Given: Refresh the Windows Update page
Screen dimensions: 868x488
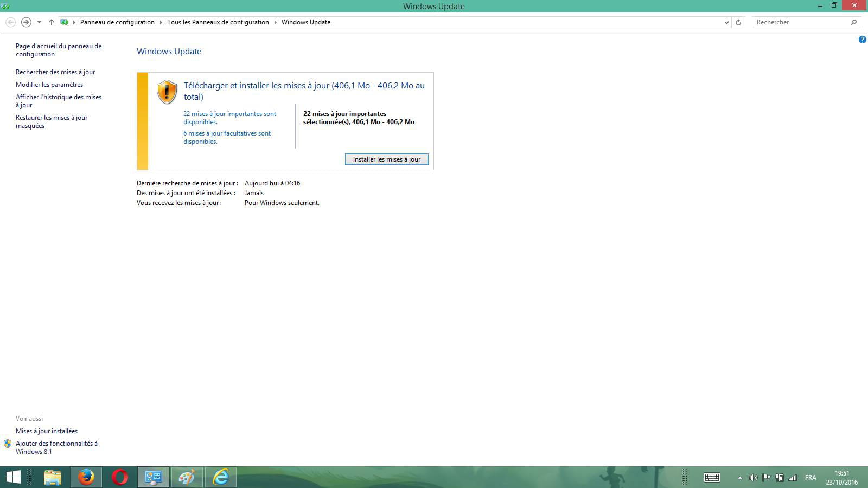Looking at the screenshot, I should pos(738,22).
